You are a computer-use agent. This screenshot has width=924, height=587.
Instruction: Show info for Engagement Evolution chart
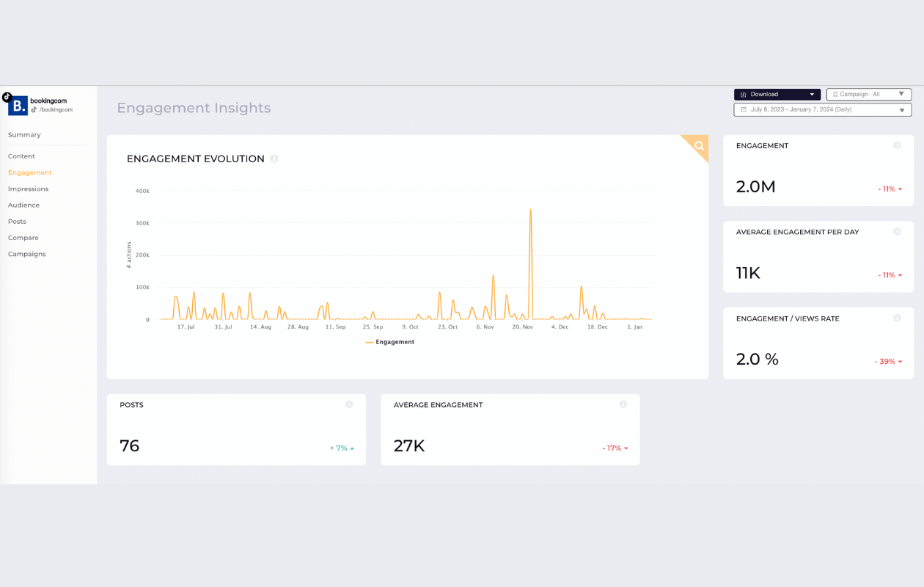coord(274,158)
